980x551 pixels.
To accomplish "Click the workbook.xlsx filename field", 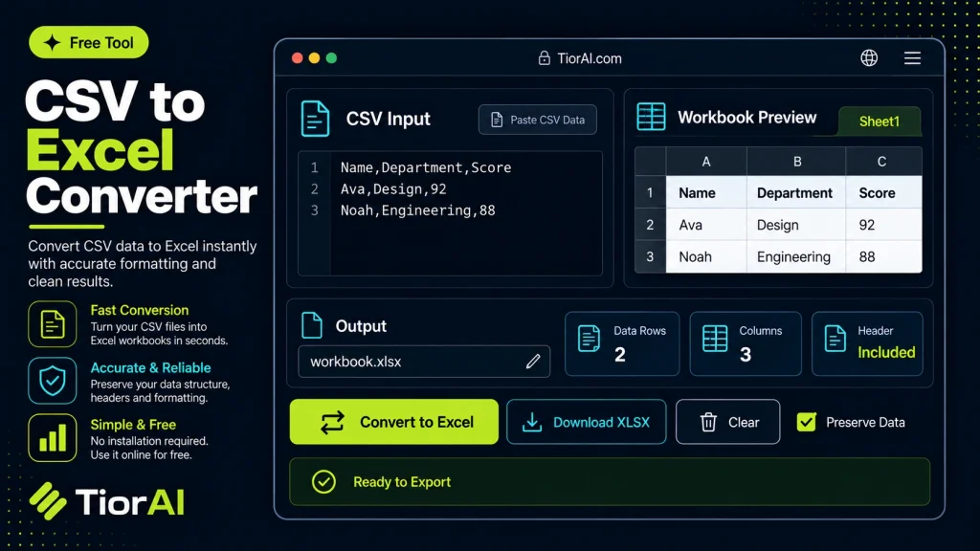I will pos(424,361).
